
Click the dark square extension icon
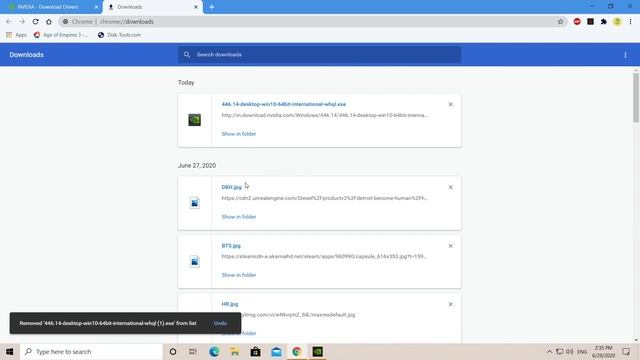tap(590, 22)
